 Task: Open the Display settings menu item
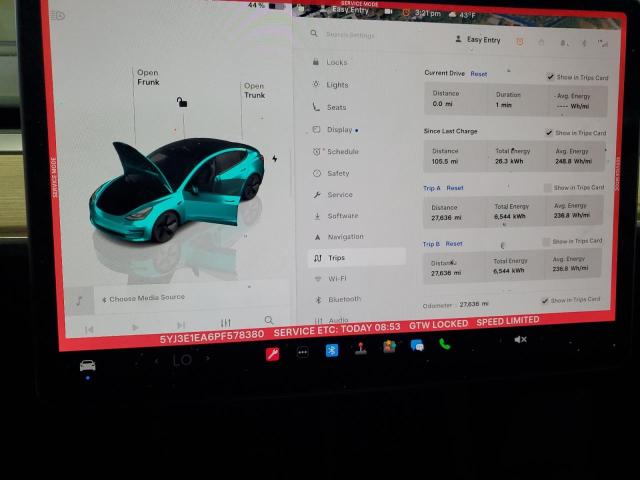pos(340,129)
